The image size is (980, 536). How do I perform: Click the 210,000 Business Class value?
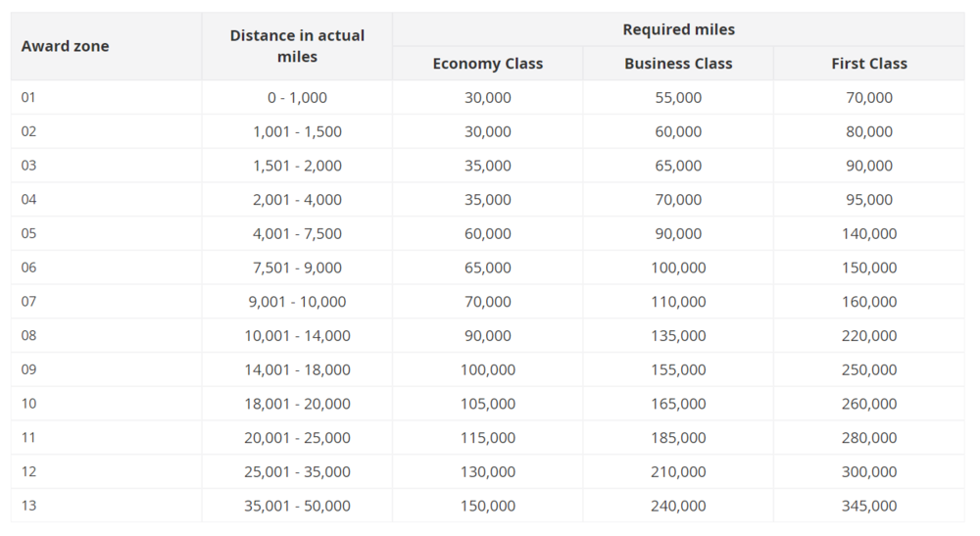[678, 471]
